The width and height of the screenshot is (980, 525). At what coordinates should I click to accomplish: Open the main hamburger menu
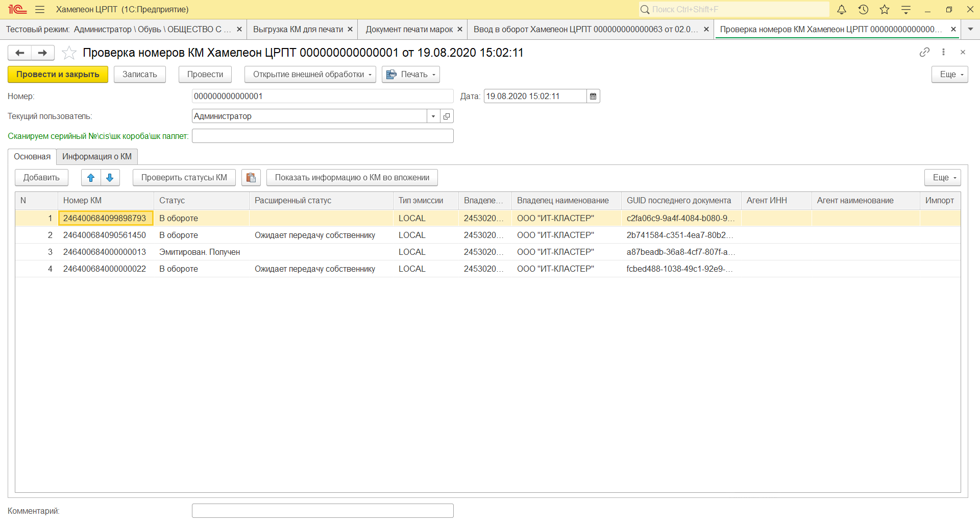(x=40, y=10)
